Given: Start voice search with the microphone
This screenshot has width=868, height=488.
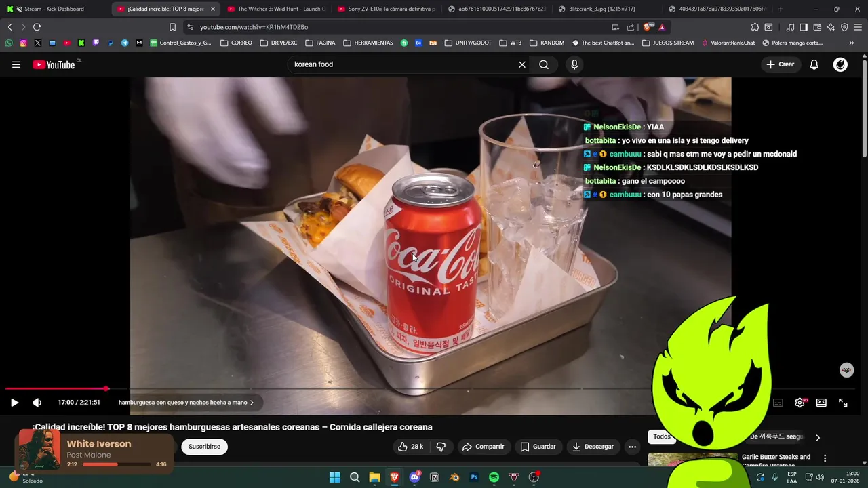Looking at the screenshot, I should pyautogui.click(x=574, y=64).
